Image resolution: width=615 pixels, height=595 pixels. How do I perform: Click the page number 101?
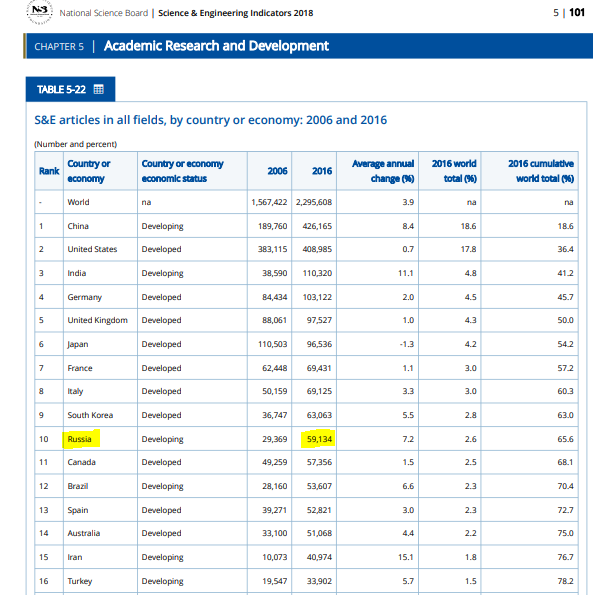click(x=577, y=13)
